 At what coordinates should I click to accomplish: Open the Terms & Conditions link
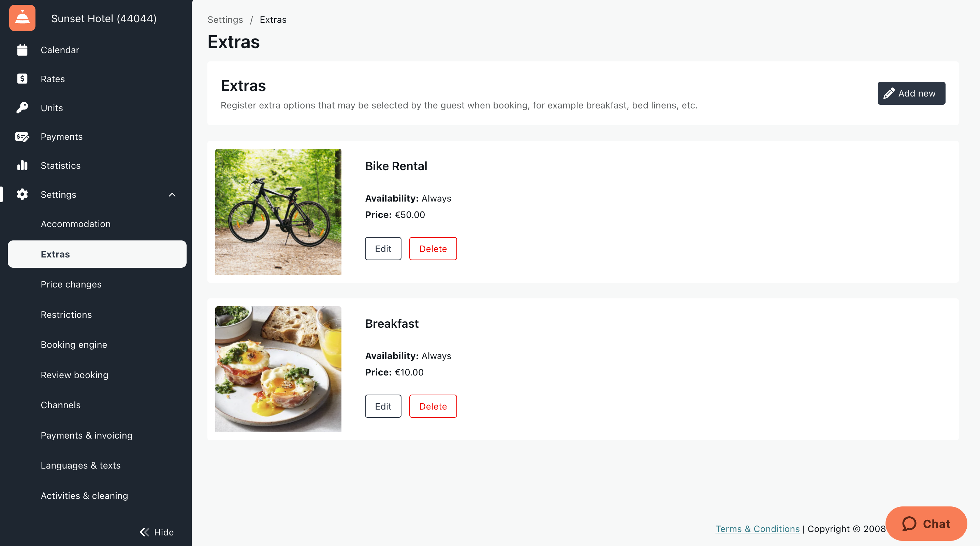pos(757,529)
